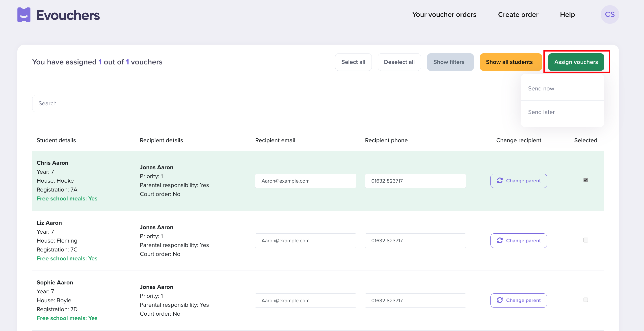This screenshot has height=331, width=644.
Task: Click the Evouchers purple logo icon
Action: pyautogui.click(x=24, y=15)
